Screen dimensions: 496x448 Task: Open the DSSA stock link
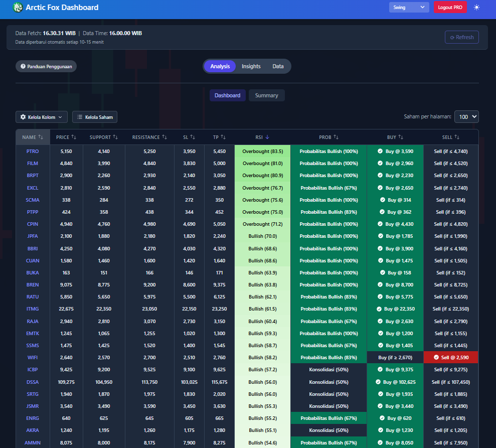pyautogui.click(x=33, y=382)
